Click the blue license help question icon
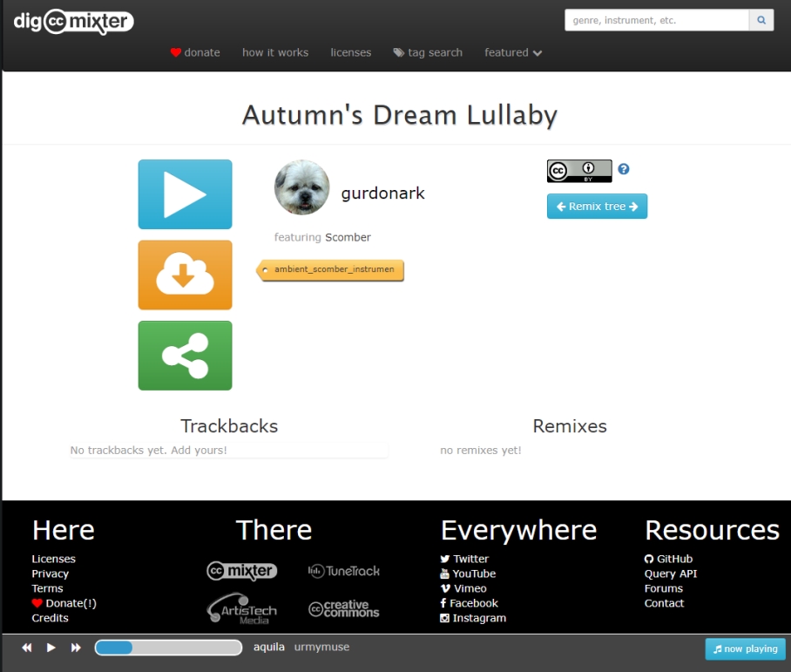Image resolution: width=791 pixels, height=672 pixels. click(624, 170)
